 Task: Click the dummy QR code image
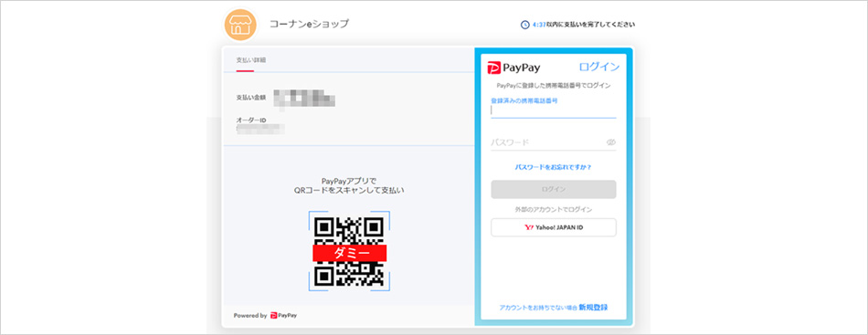[x=349, y=251]
